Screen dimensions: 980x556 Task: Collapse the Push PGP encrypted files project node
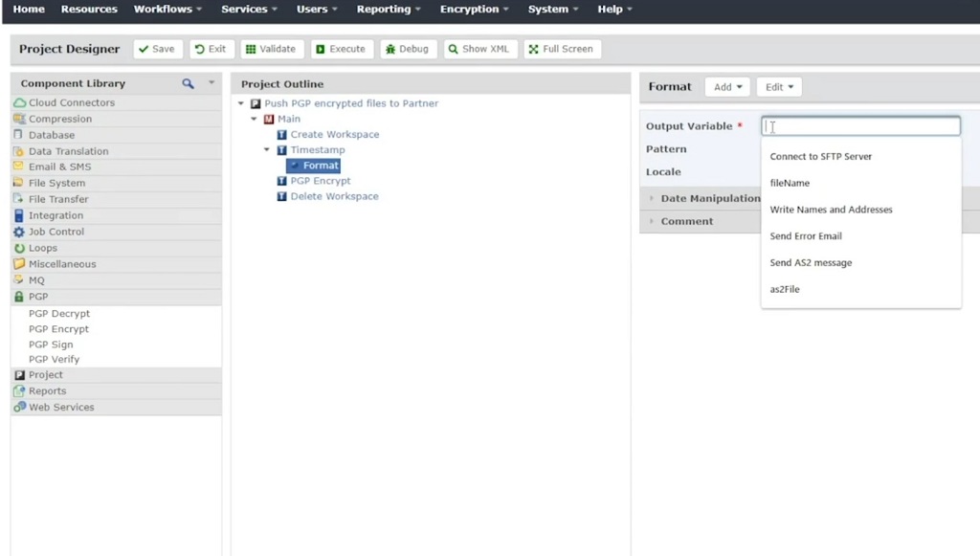[x=241, y=103]
